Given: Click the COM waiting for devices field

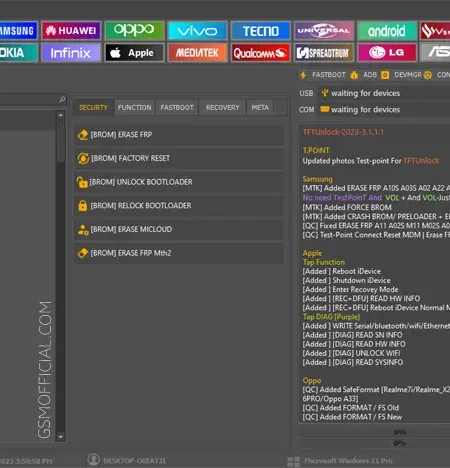Looking at the screenshot, I should tap(384, 109).
